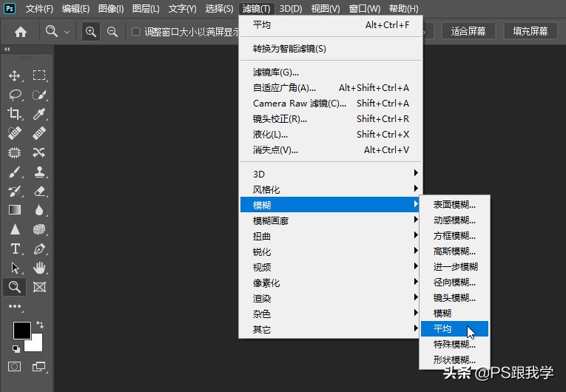Screen dimensions: 566x392
Task: Open the zoom tool preset dropdown arrow
Action: tap(67, 32)
